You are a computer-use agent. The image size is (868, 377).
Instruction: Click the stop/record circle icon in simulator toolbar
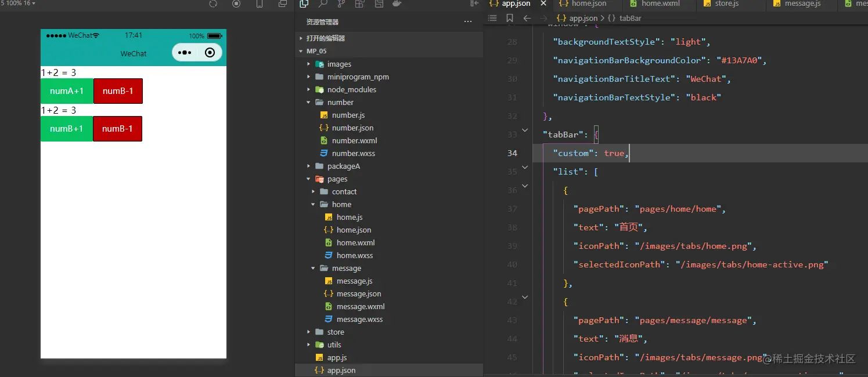tap(236, 3)
